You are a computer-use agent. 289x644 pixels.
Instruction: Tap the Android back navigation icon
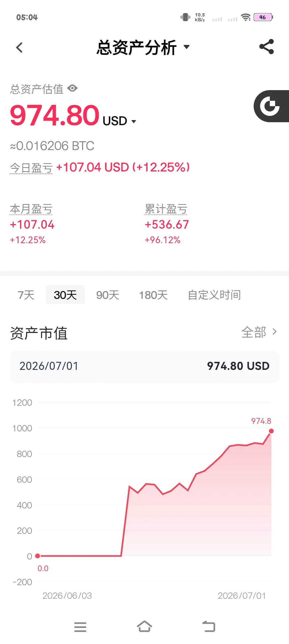(209, 626)
